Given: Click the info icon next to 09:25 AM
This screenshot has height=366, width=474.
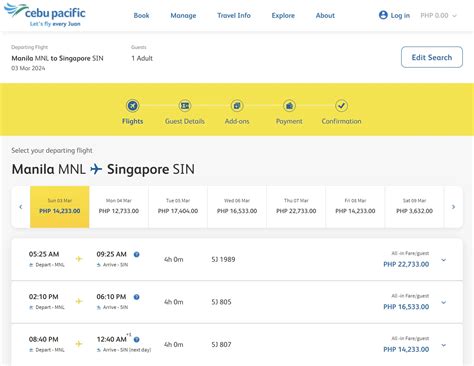Looking at the screenshot, I should 136,254.
